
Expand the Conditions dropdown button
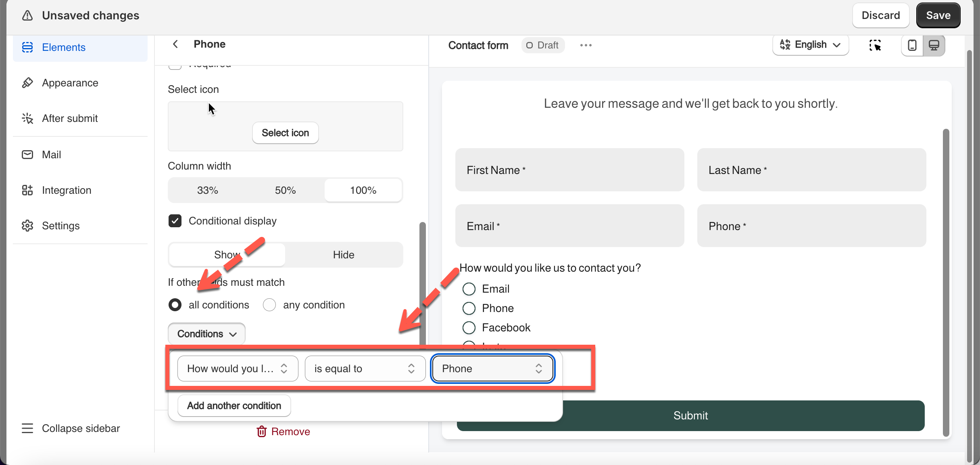pyautogui.click(x=206, y=334)
